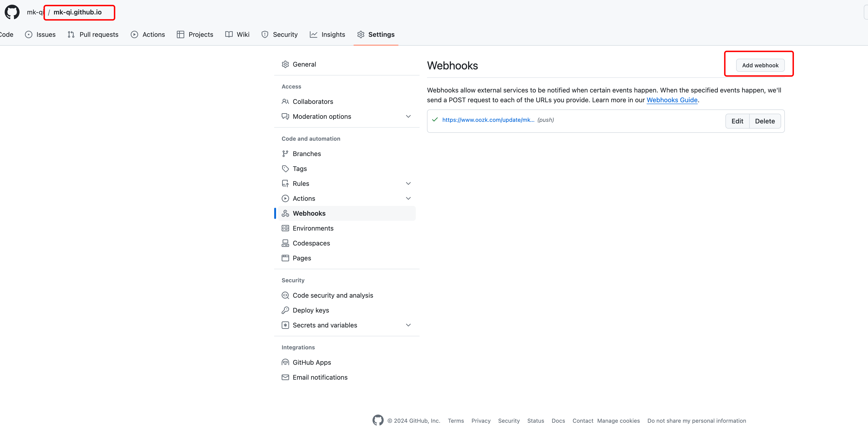Expand the Rules section chevron

(x=408, y=183)
